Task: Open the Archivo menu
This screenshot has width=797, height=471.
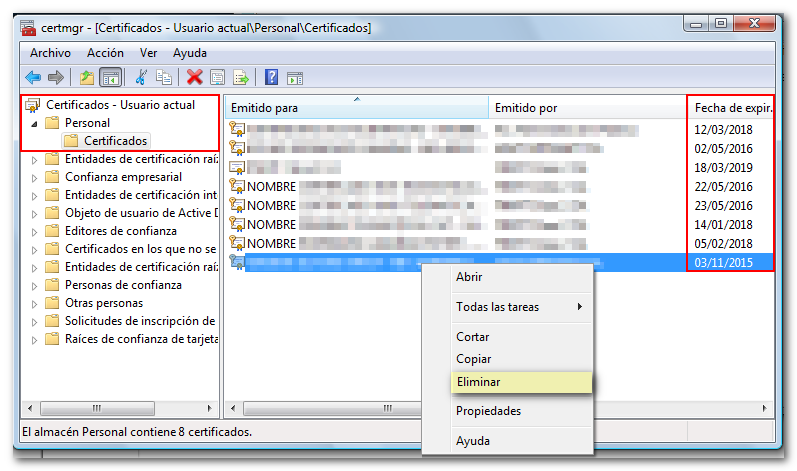Action: 50,52
